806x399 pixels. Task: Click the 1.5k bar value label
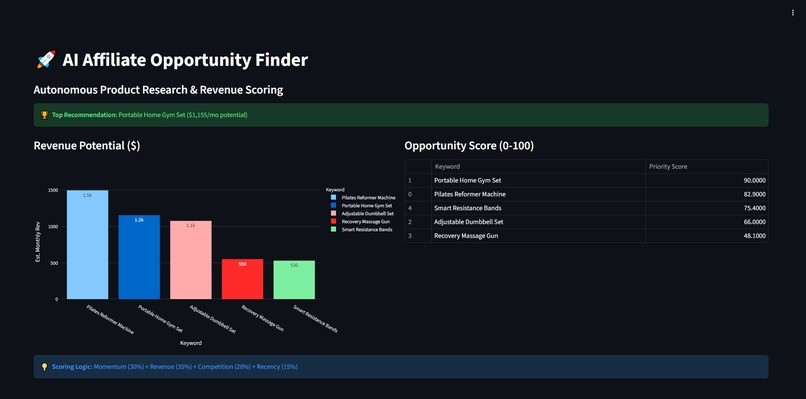87,195
